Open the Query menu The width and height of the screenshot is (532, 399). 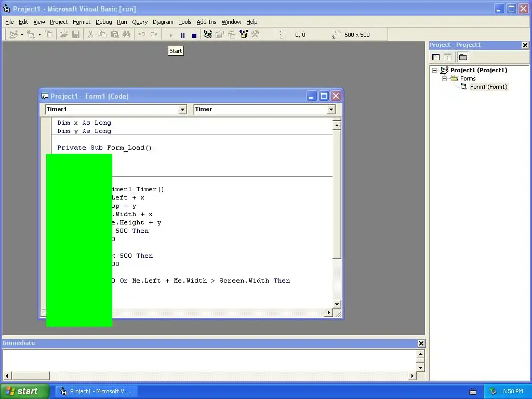point(140,22)
